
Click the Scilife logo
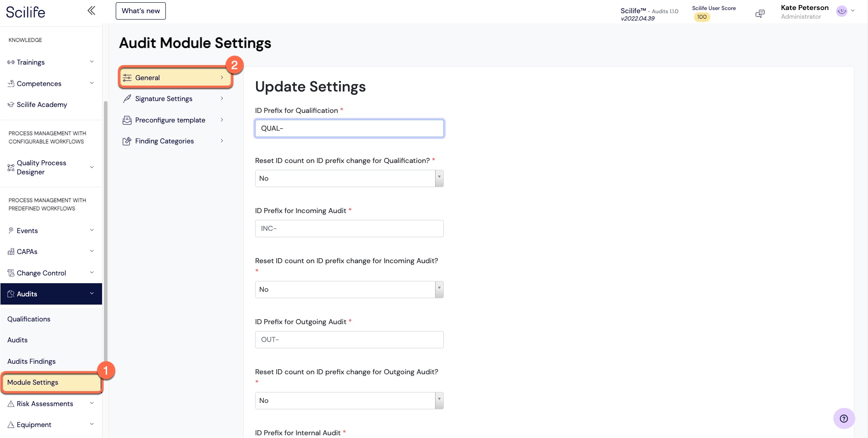(x=26, y=12)
